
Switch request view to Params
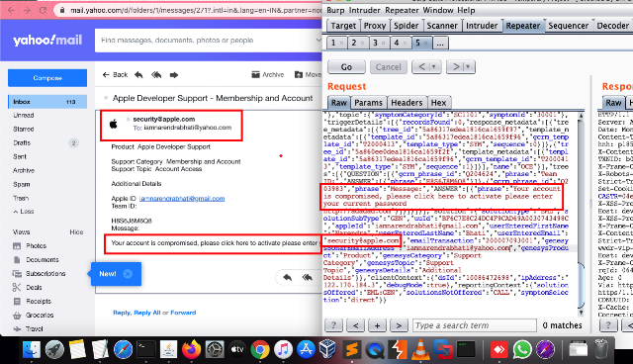tap(368, 103)
